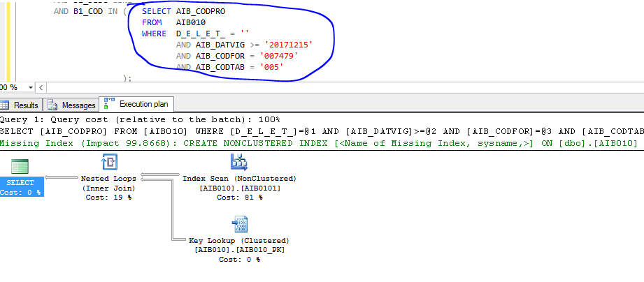
Task: Place cursor on SELECT AIB_CODPRO line in editor
Action: pyautogui.click(x=183, y=12)
